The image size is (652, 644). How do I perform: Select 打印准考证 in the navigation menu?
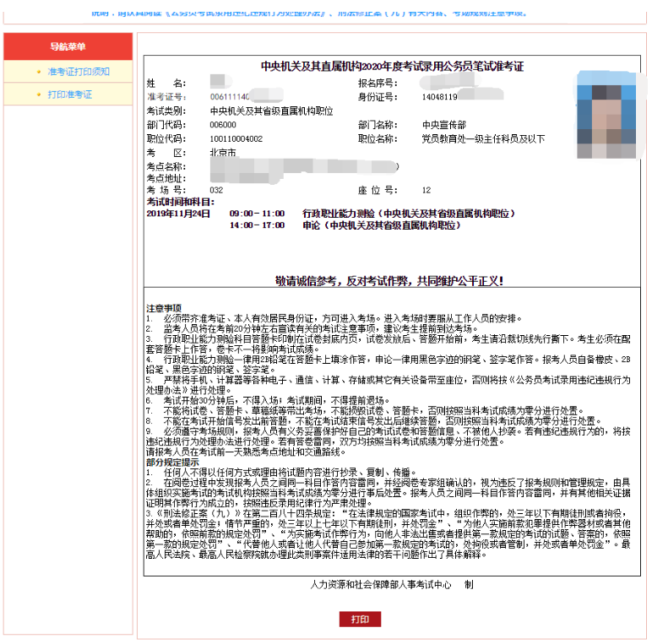pos(69,95)
